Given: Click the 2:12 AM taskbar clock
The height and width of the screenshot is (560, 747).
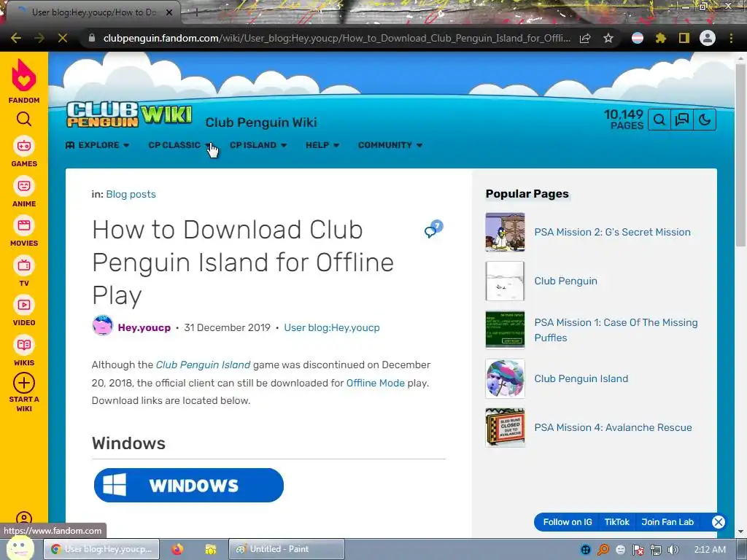Looking at the screenshot, I should point(710,550).
